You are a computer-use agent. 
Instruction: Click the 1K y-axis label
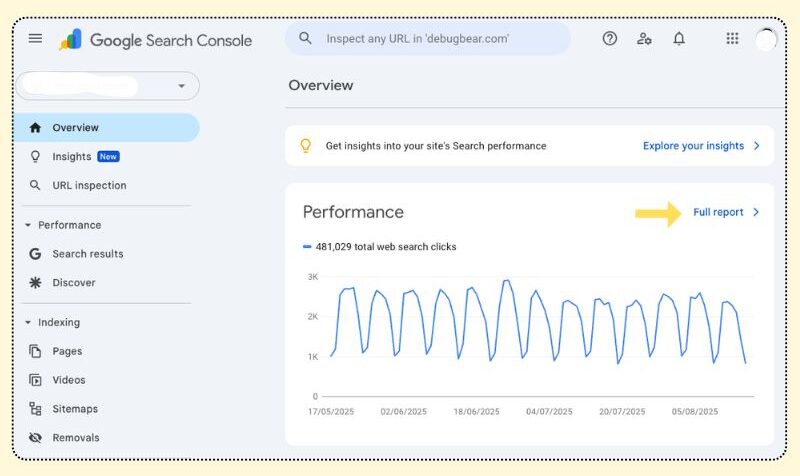(313, 357)
